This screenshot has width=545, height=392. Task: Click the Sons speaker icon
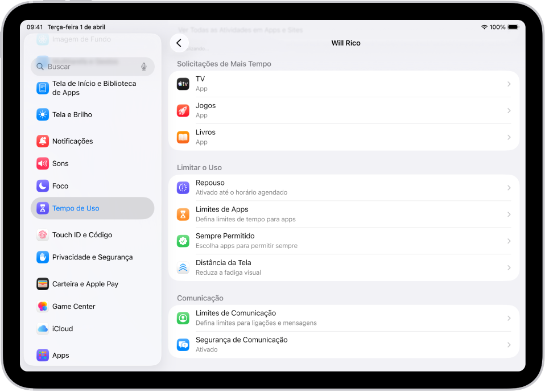coord(43,163)
